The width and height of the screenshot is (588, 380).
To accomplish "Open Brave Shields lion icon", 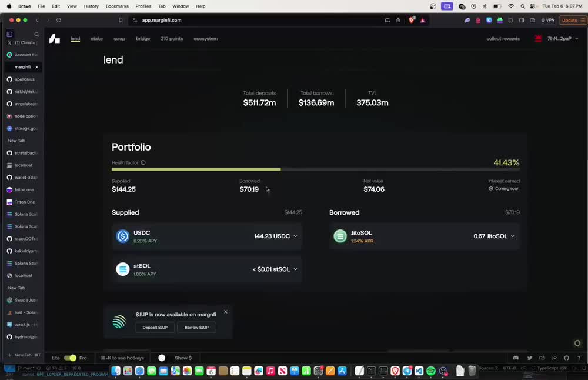I will tap(412, 20).
